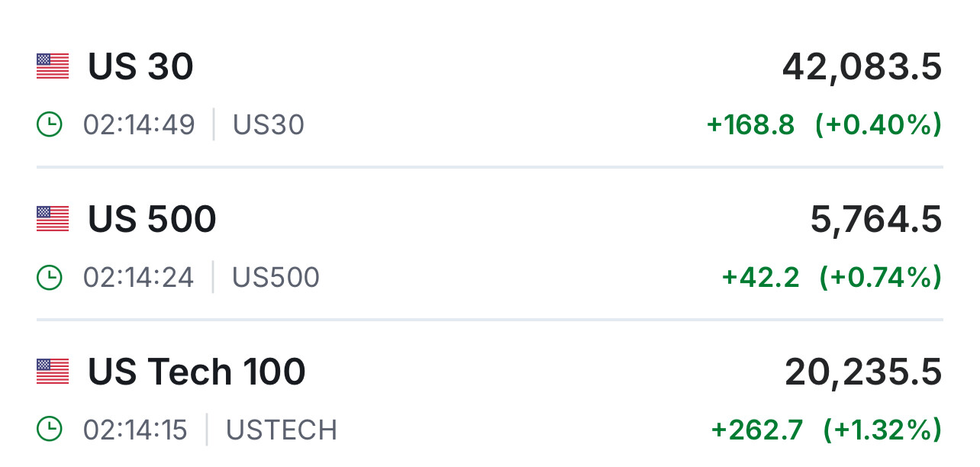Open the US 500 index name
This screenshot has width=980, height=467.
[153, 220]
